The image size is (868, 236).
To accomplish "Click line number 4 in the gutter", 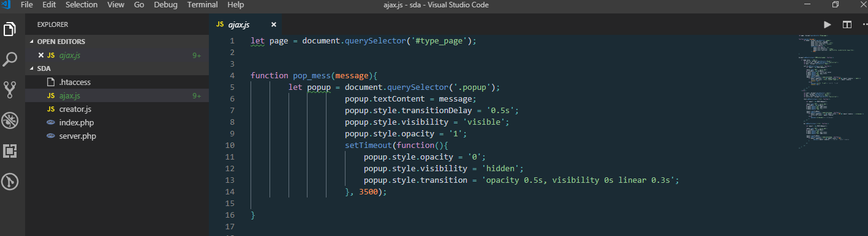I will pos(232,76).
